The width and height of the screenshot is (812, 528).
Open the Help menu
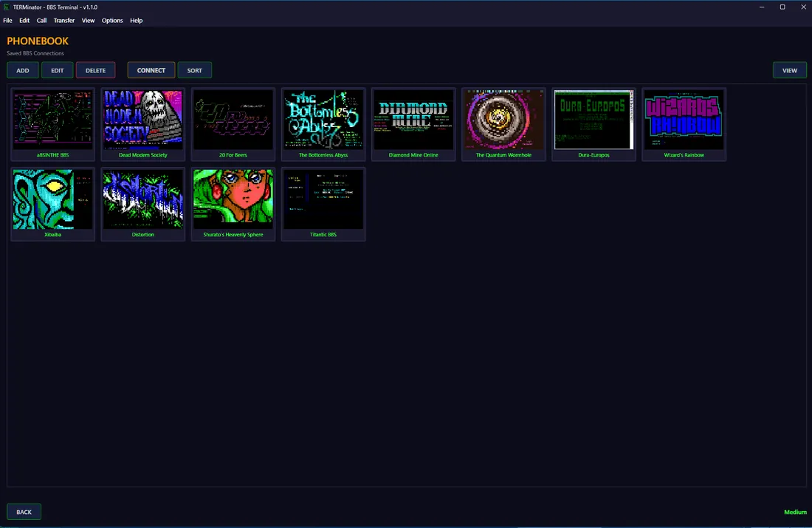[x=137, y=21]
